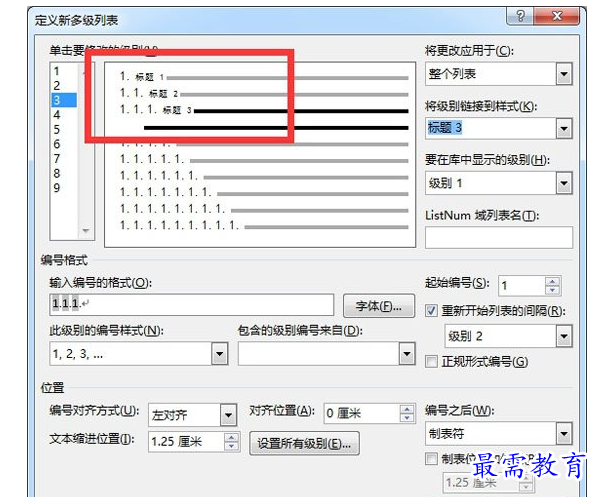Click the 输入编号的格式 field containing 1.1.1.
The width and height of the screenshot is (594, 497).
191,305
